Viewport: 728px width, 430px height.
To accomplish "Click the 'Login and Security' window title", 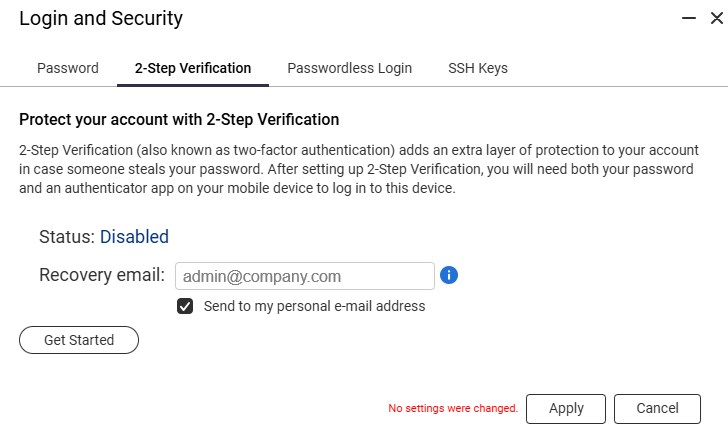I will point(101,19).
